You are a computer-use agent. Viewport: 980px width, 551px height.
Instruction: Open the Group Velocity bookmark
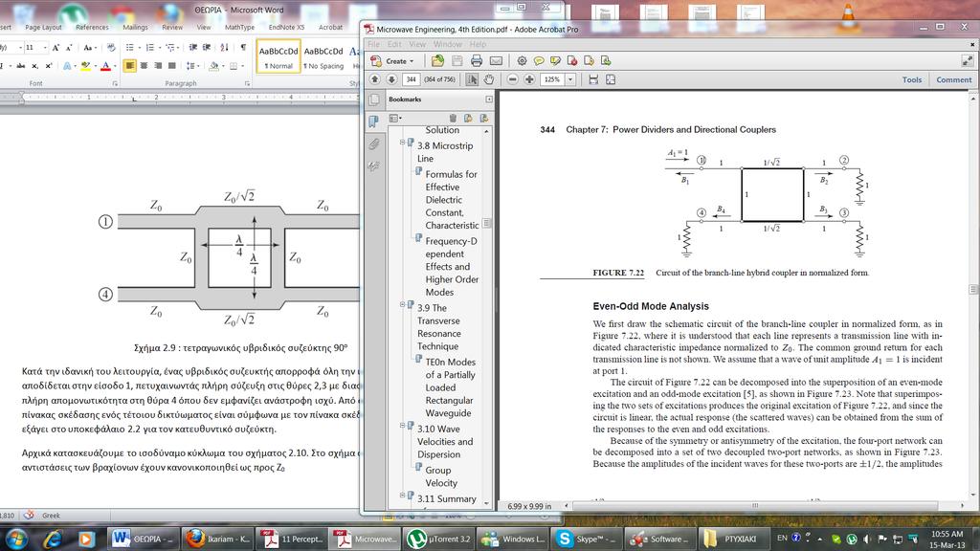click(441, 476)
